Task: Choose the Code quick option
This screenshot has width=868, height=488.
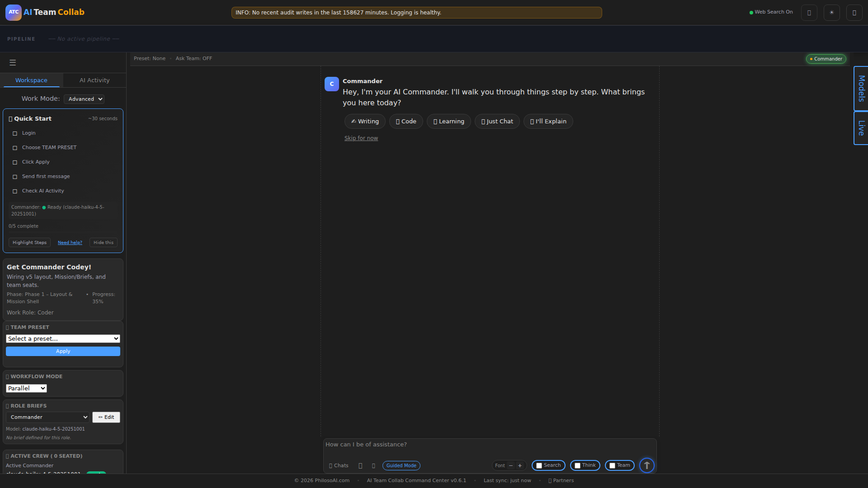Action: [406, 122]
